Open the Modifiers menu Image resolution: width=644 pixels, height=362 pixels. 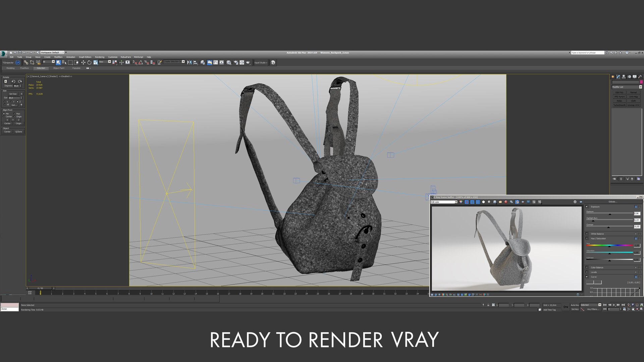click(x=58, y=57)
